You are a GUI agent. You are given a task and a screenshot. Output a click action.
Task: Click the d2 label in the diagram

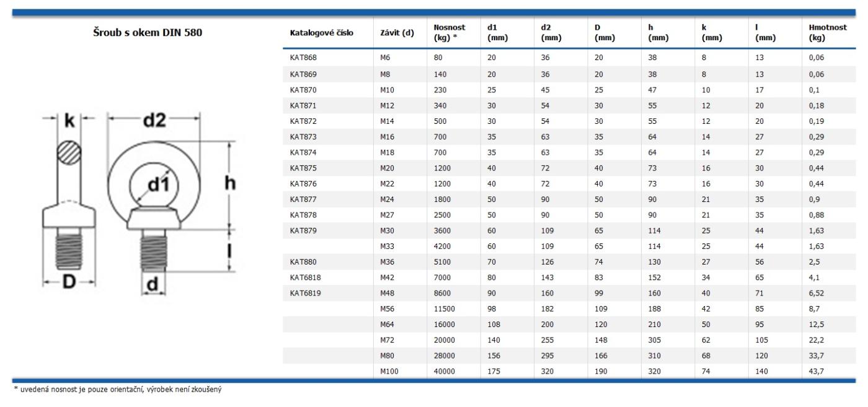click(x=154, y=120)
